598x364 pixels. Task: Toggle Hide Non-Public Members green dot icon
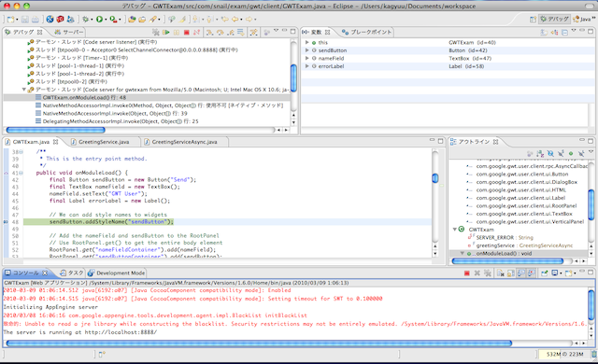(x=571, y=153)
